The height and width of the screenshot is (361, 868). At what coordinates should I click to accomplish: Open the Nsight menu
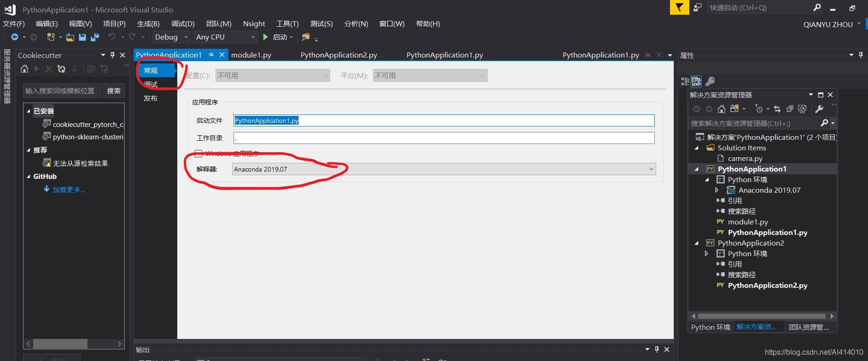click(254, 23)
